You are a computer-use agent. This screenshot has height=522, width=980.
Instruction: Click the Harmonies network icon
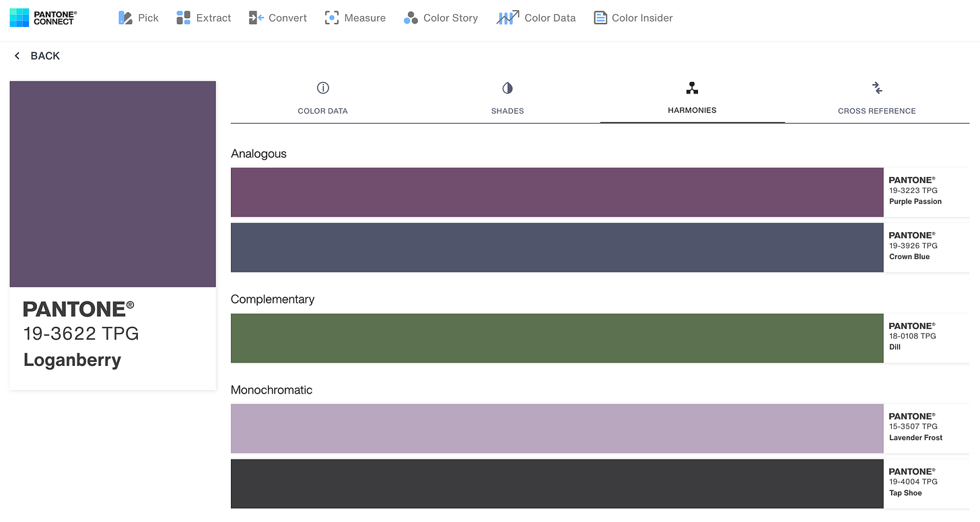(x=692, y=87)
